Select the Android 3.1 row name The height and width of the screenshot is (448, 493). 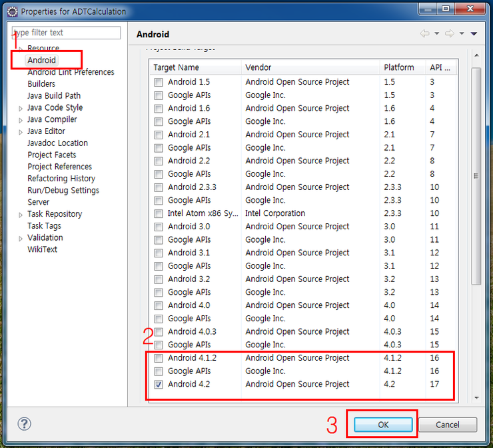[189, 253]
